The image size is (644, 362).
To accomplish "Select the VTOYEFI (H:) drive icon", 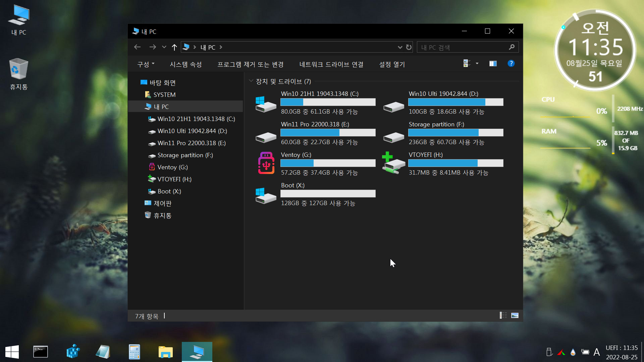I will pos(393,163).
